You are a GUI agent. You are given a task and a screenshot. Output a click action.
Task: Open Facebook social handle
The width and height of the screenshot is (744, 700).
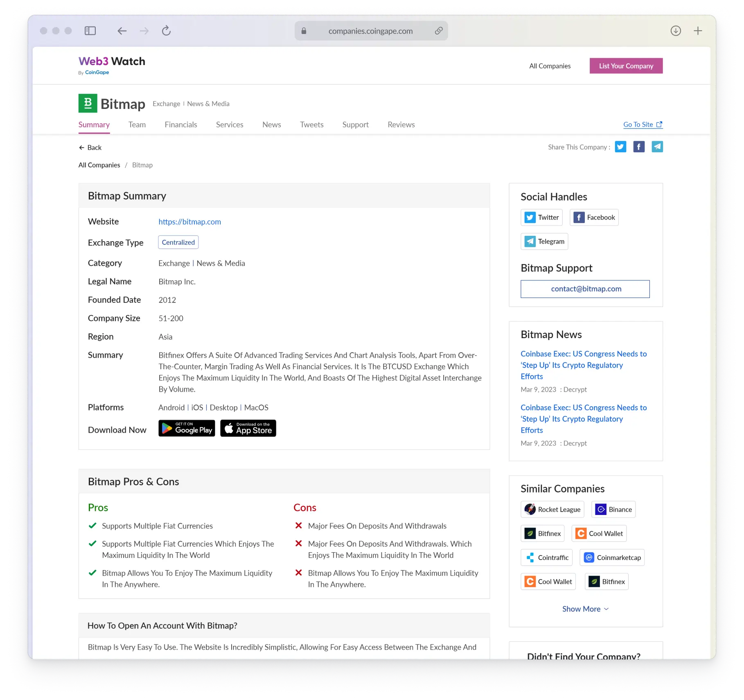pyautogui.click(x=594, y=217)
